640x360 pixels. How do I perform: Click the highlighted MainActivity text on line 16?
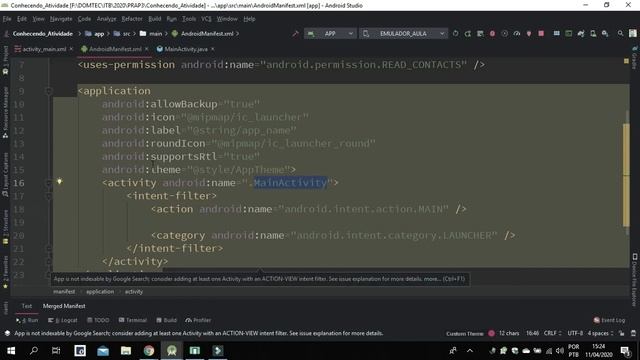click(x=290, y=183)
